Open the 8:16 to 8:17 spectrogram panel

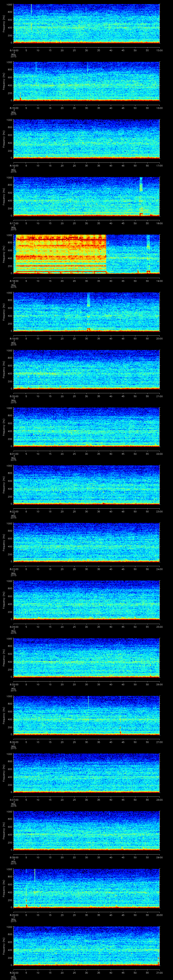tap(86, 139)
